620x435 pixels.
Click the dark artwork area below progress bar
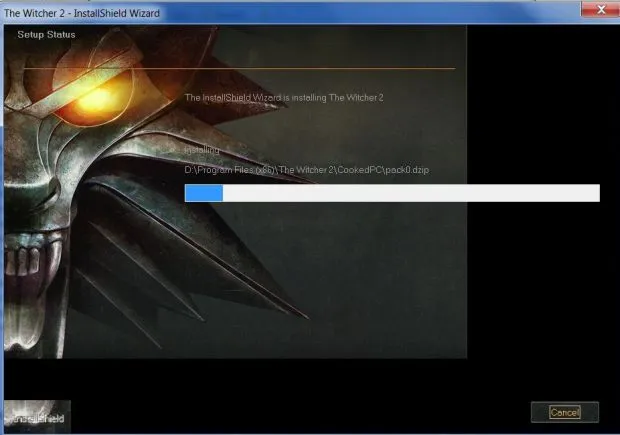350,280
